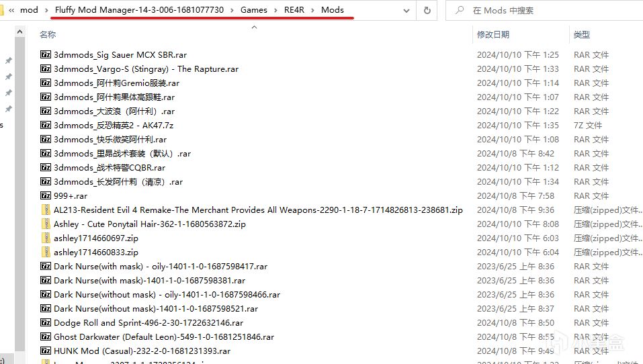Select archive icon of Vargo-S Stingray Rapture.rar
Image resolution: width=643 pixels, height=364 pixels.
click(46, 69)
